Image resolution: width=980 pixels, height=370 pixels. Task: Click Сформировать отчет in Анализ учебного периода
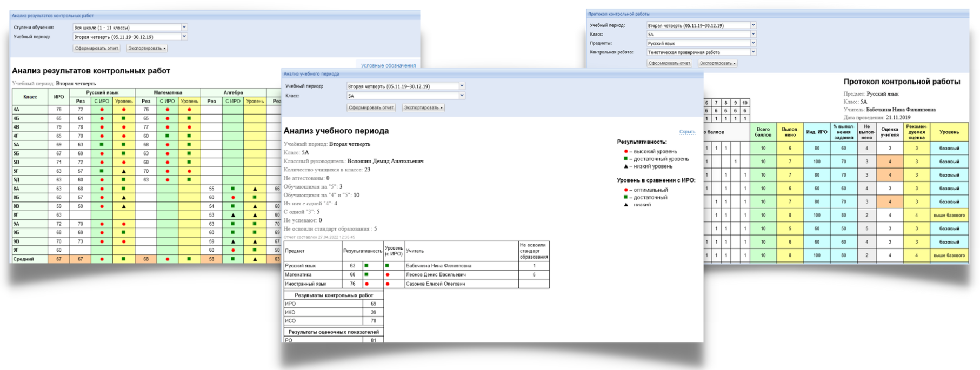(x=371, y=107)
